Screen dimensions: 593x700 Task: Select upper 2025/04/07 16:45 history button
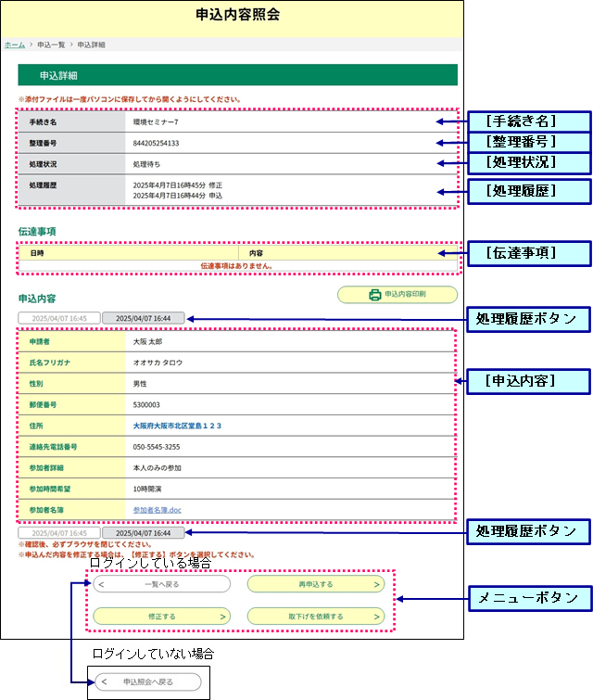(58, 318)
